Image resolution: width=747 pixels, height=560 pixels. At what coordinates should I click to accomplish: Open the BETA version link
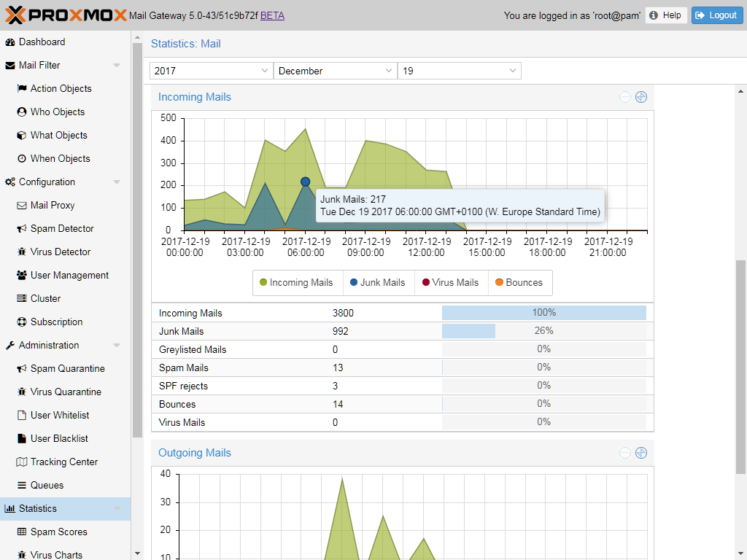pyautogui.click(x=272, y=15)
